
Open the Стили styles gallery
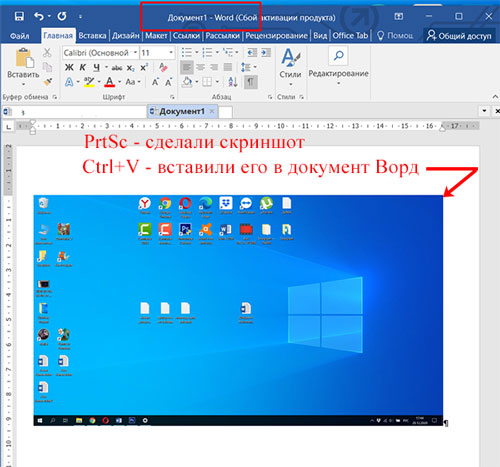coord(290,67)
